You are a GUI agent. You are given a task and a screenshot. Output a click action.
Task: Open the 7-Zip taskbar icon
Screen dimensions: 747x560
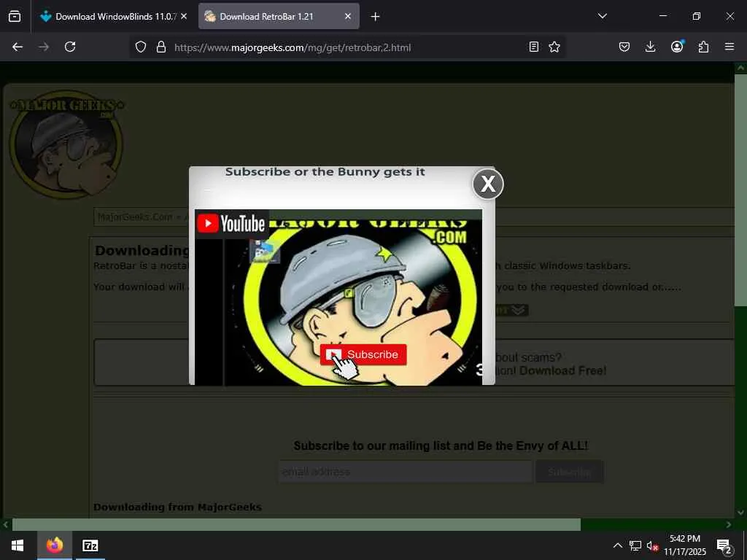pos(90,545)
